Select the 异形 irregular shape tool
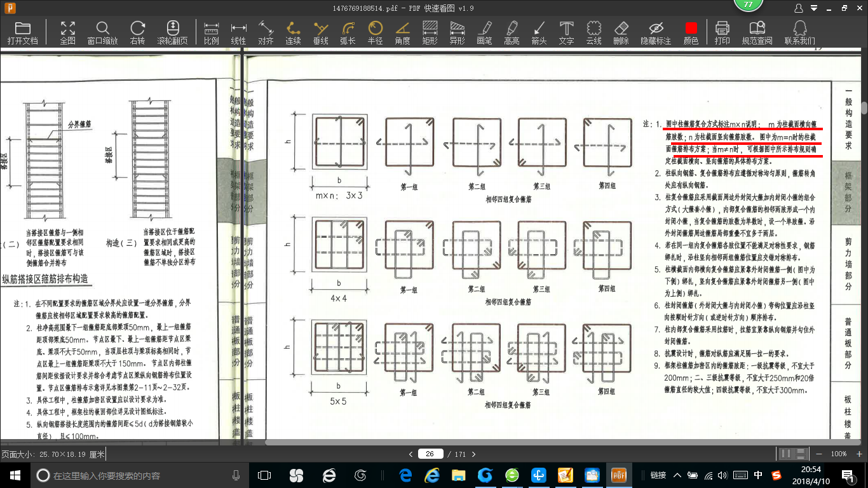Image resolution: width=868 pixels, height=488 pixels. click(457, 32)
